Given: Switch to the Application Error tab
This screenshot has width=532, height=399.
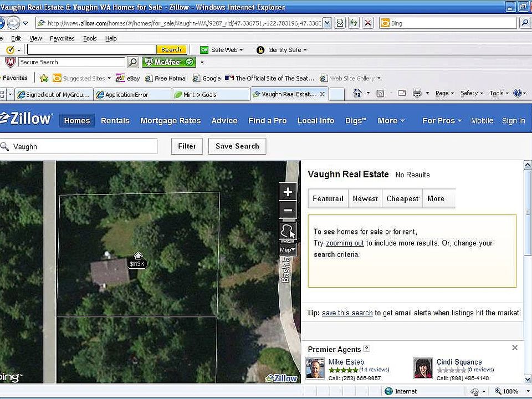Looking at the screenshot, I should (132, 95).
